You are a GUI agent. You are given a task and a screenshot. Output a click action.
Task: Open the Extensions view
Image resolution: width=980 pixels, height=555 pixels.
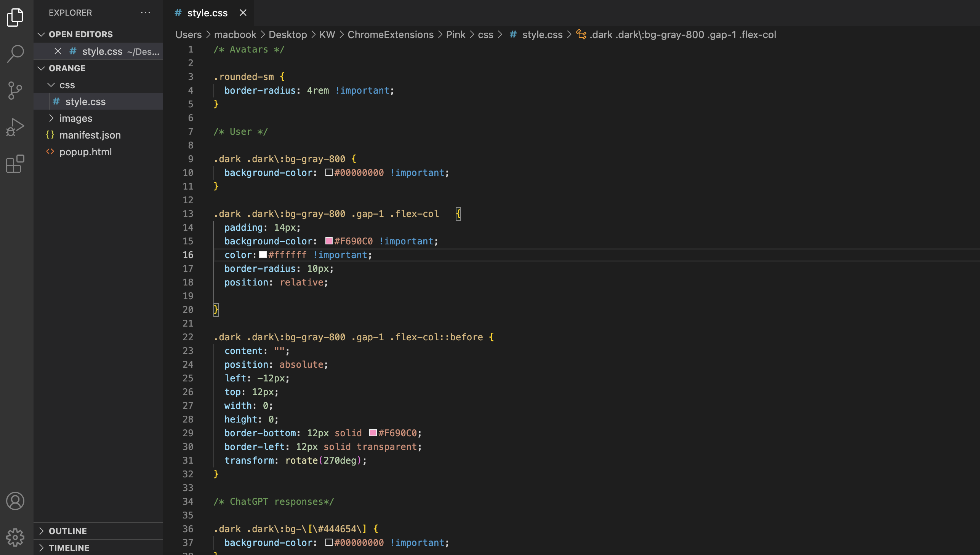[x=15, y=164]
